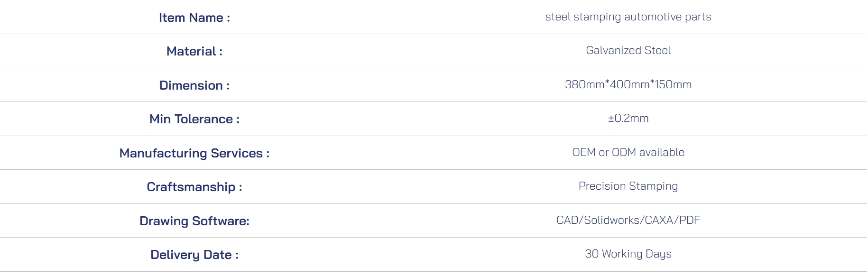Screen dimensions: 868x276
Task: Click the 'Manufacturing Services :' label
Action: click(x=194, y=153)
